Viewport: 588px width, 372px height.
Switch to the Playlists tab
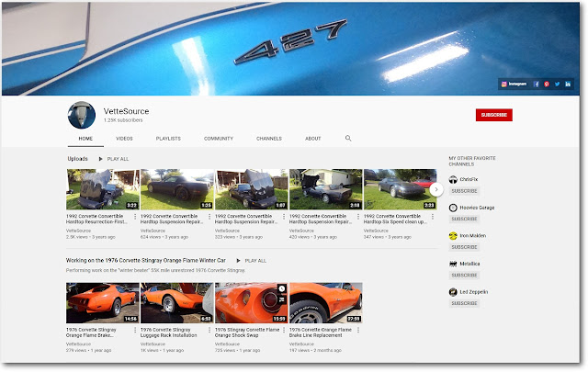click(168, 139)
